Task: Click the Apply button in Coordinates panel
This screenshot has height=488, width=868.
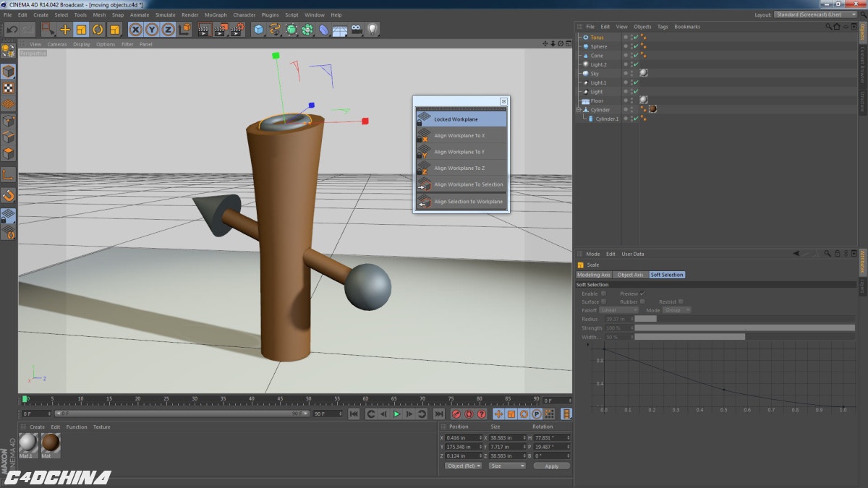Action: (x=551, y=466)
